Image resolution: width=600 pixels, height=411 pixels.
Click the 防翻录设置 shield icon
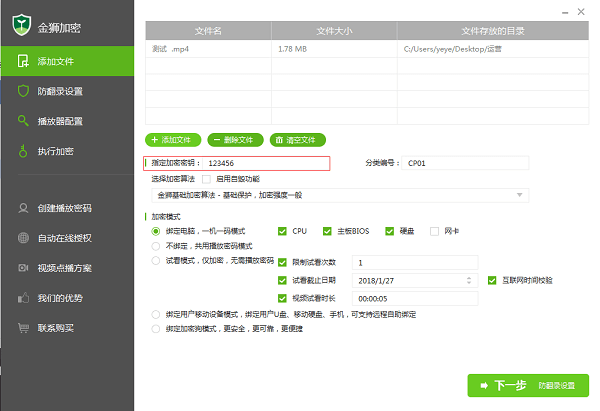pyautogui.click(x=23, y=91)
